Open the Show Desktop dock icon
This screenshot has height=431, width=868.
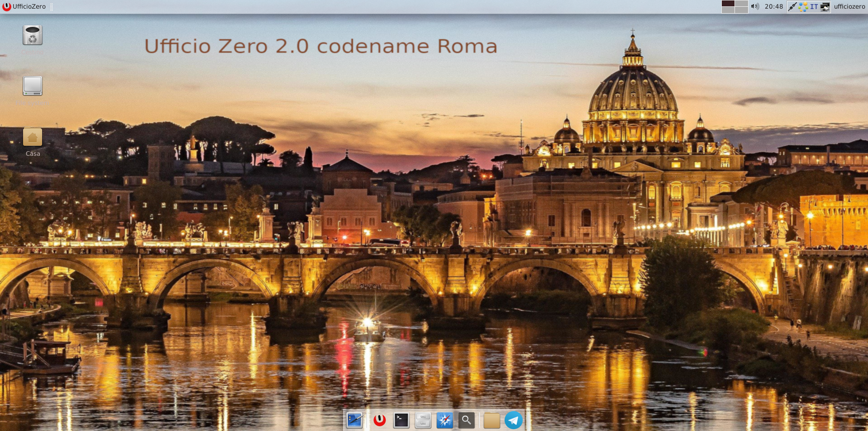coord(354,421)
